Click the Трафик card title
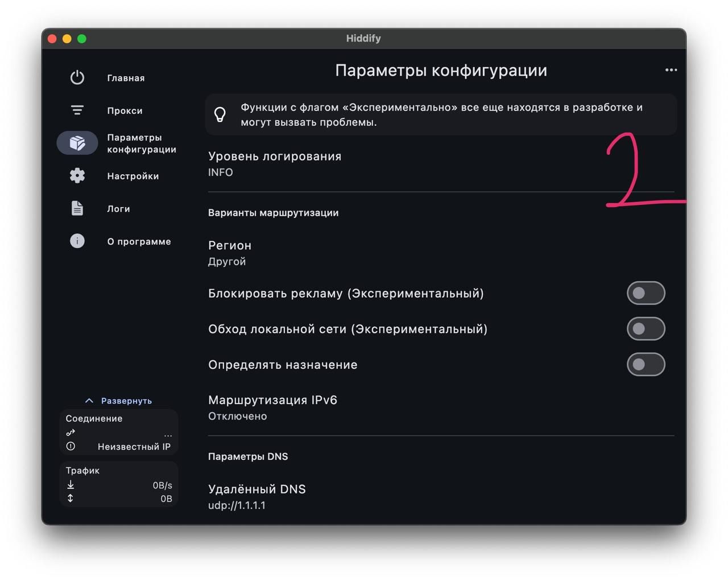This screenshot has width=728, height=580. (82, 470)
